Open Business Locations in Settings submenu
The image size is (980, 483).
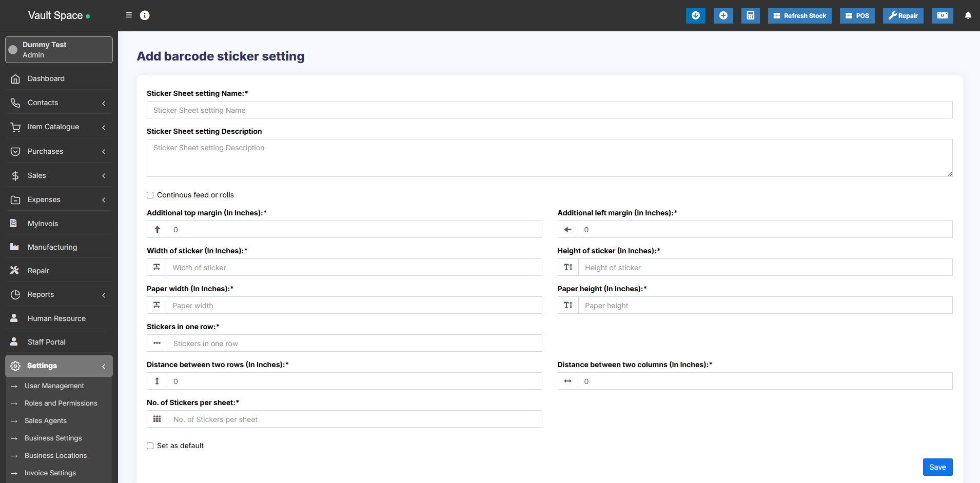tap(55, 456)
